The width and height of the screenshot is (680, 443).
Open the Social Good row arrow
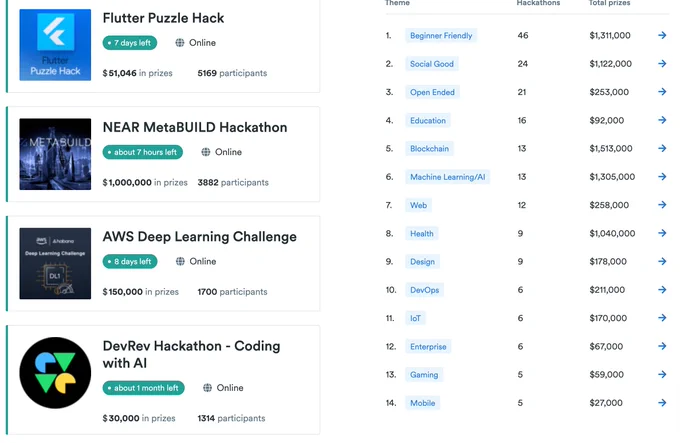tap(662, 64)
